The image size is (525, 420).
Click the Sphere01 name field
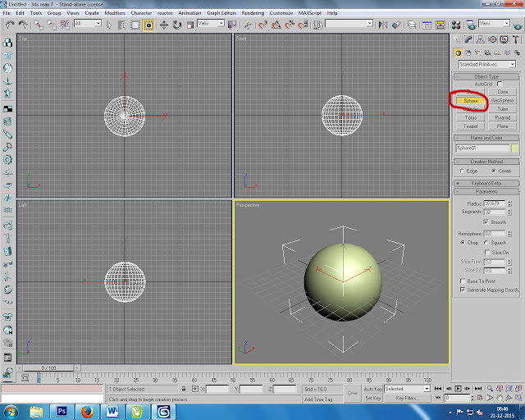click(482, 148)
